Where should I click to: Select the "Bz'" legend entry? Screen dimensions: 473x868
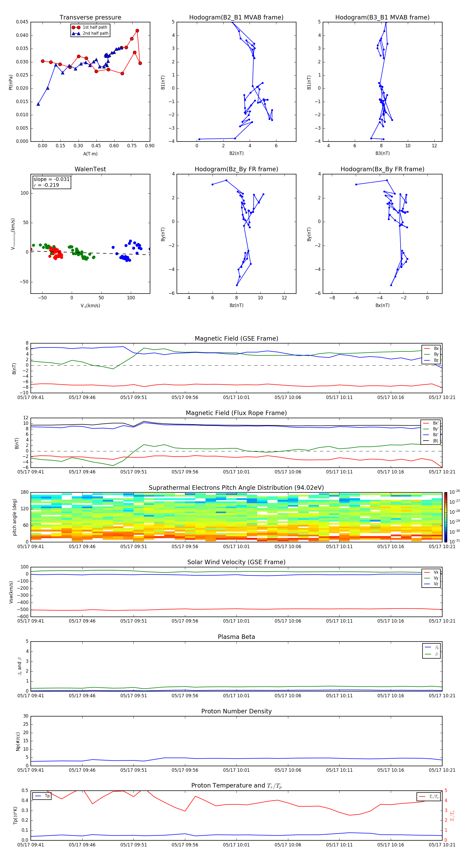[431, 435]
